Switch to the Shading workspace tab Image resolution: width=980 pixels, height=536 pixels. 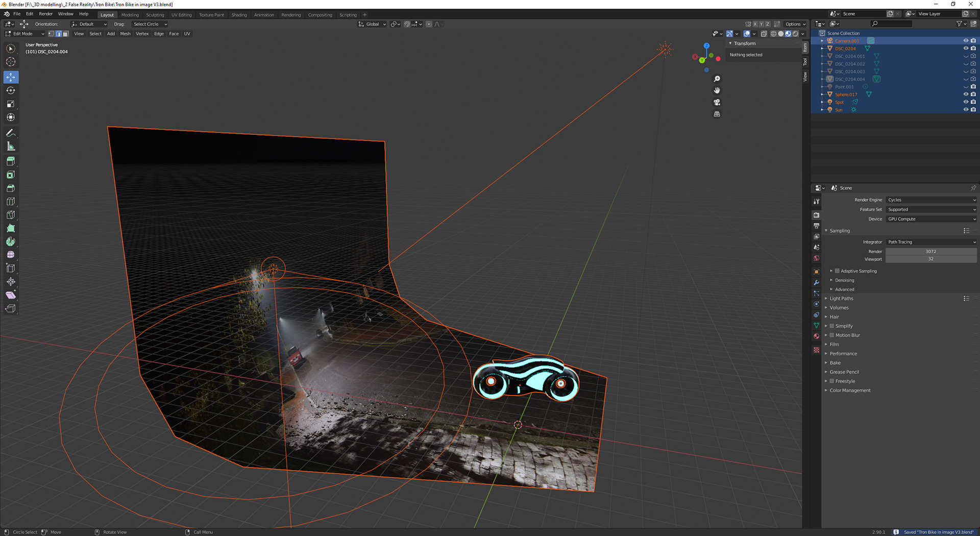pos(239,15)
